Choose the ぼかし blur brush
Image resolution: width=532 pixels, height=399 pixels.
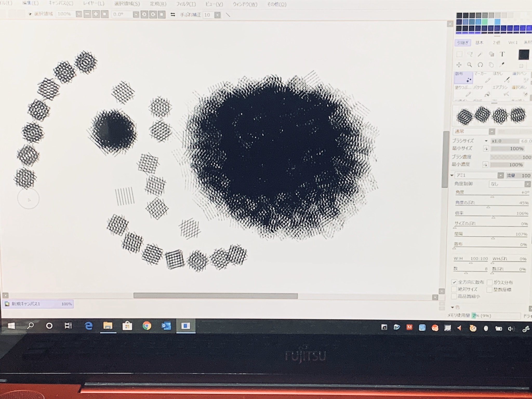coord(501,77)
